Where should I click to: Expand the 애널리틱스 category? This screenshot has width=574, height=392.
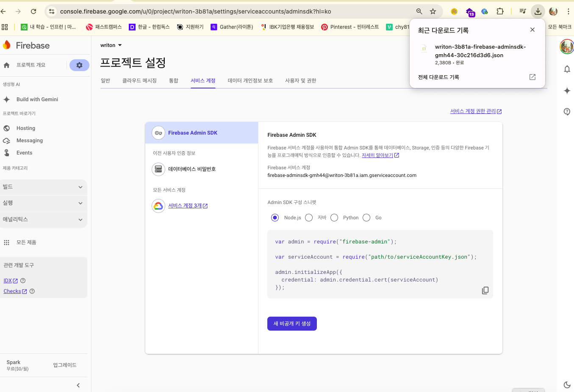click(44, 220)
